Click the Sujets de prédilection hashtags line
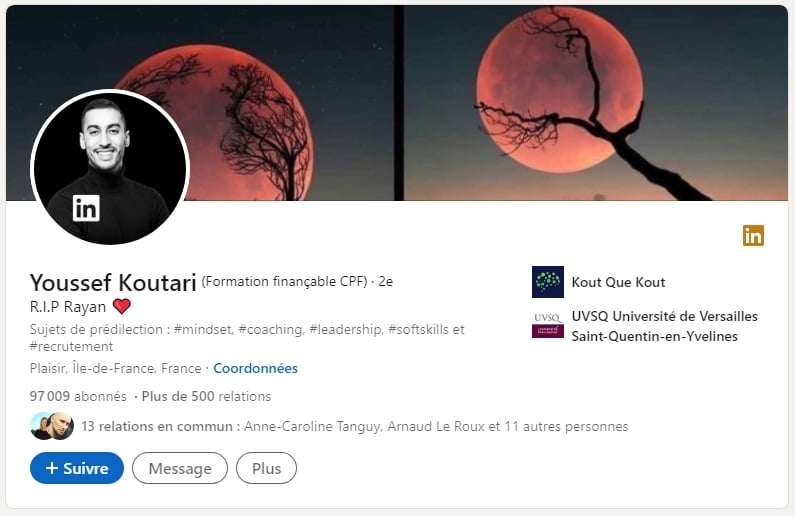This screenshot has width=795, height=516. pyautogui.click(x=247, y=338)
